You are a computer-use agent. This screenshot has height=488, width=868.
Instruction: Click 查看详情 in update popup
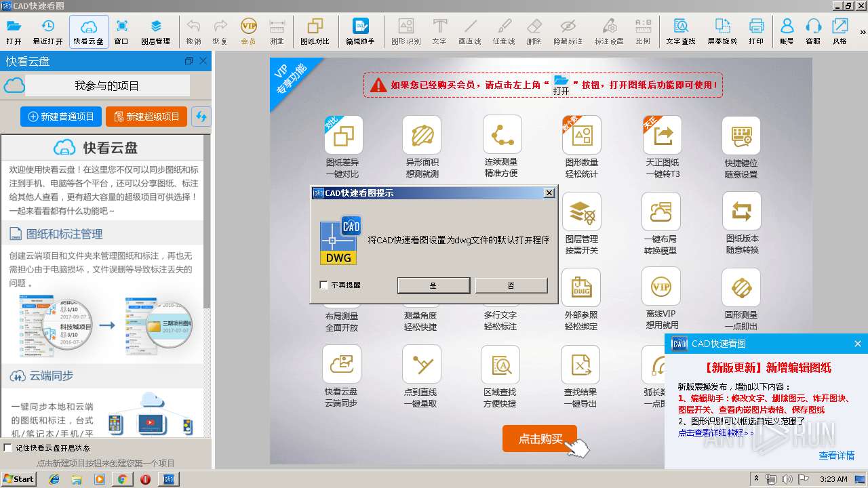[836, 455]
